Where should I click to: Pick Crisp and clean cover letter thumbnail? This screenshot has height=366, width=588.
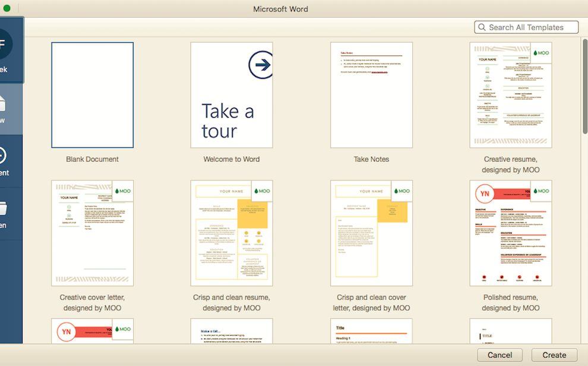(x=371, y=233)
